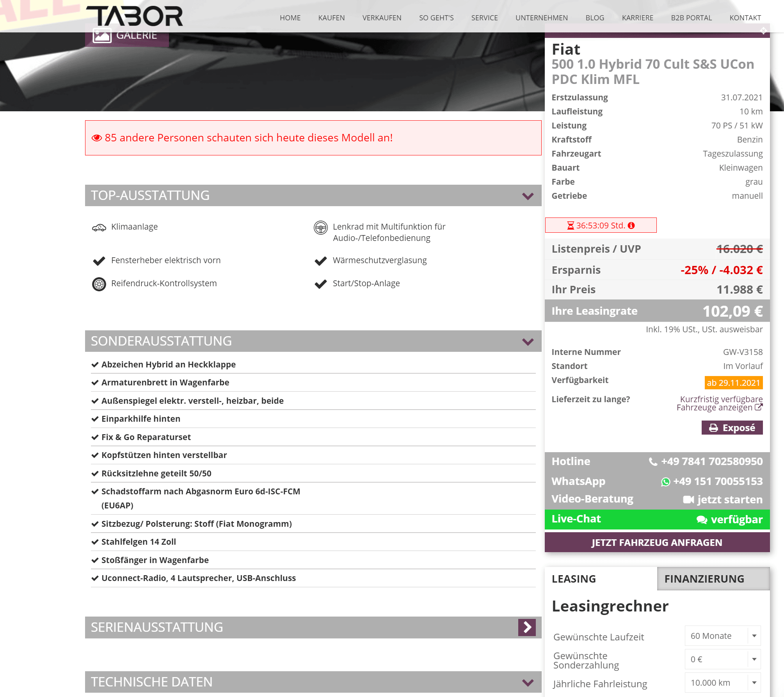Click the eye icon in the viewers notice
The image size is (784, 697).
96,138
